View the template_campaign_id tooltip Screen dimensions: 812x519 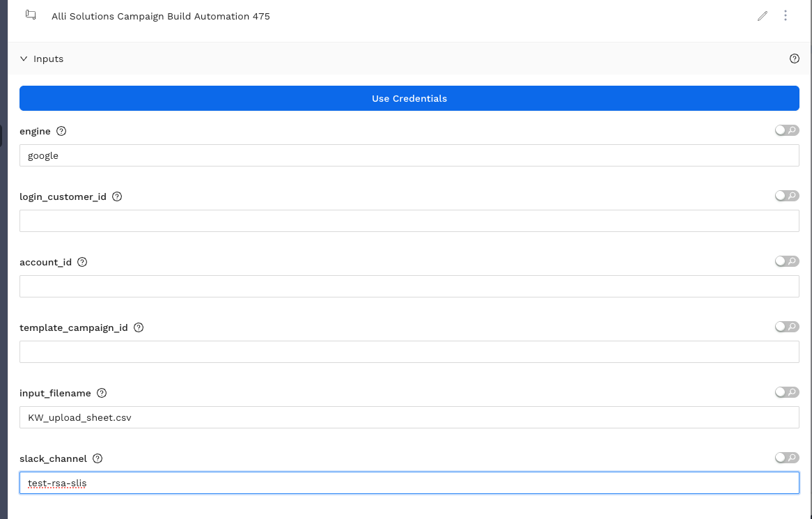coord(139,327)
